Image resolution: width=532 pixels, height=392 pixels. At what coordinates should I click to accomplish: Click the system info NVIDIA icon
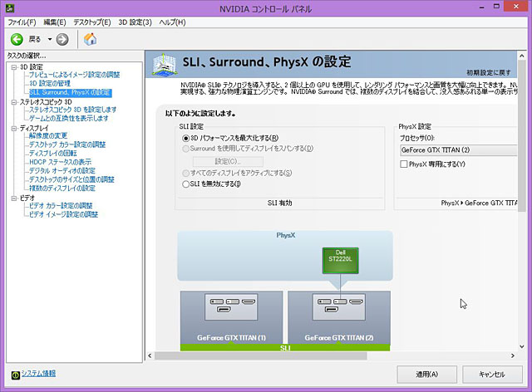[x=15, y=375]
